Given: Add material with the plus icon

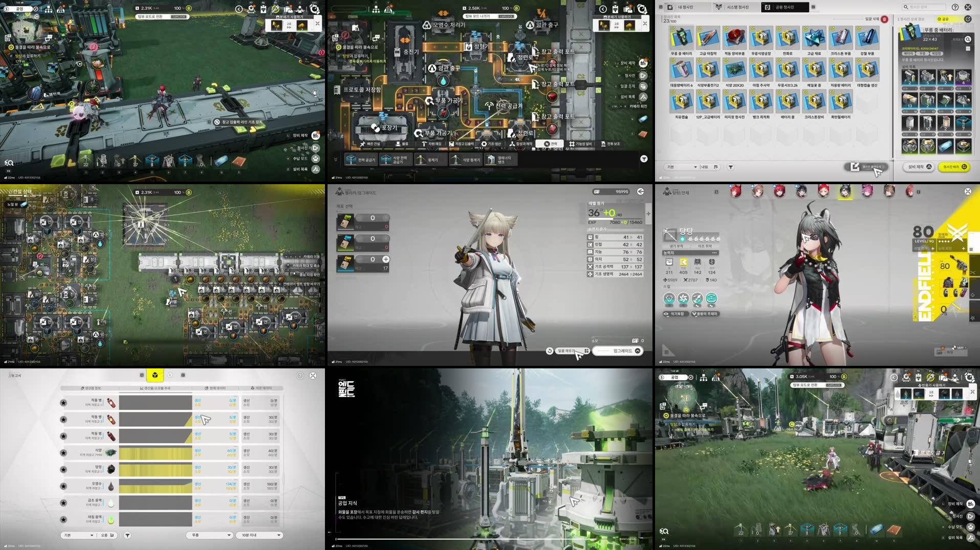Looking at the screenshot, I should (x=386, y=259).
